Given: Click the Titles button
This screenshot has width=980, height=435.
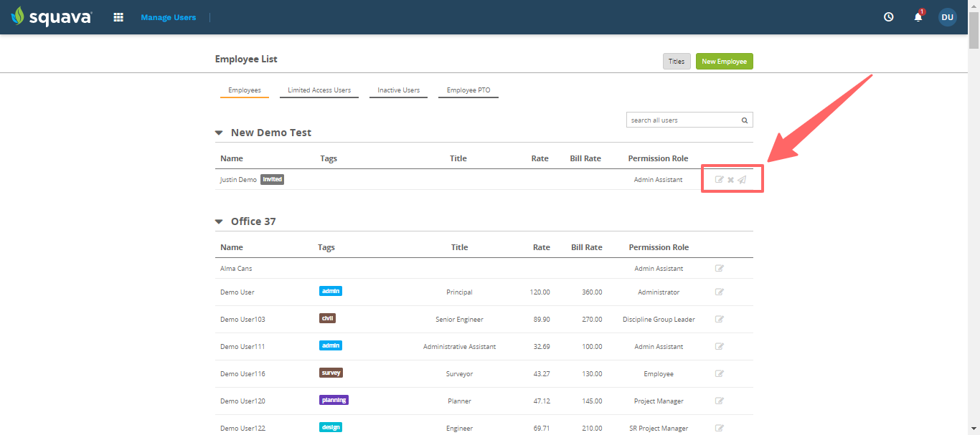Looking at the screenshot, I should 677,62.
